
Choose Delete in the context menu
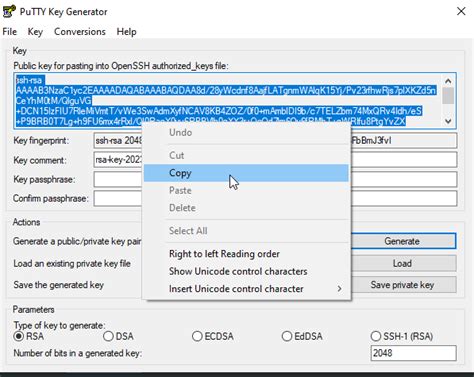tap(246, 208)
